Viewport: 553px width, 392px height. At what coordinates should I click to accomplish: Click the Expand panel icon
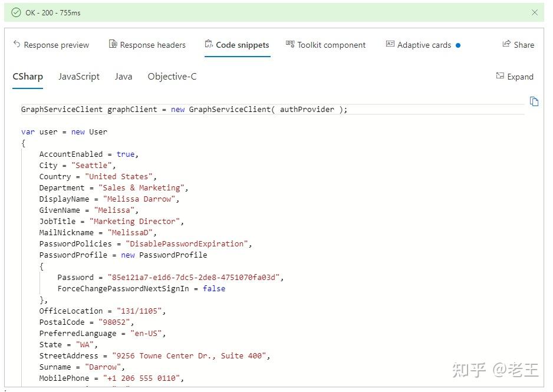(x=500, y=76)
